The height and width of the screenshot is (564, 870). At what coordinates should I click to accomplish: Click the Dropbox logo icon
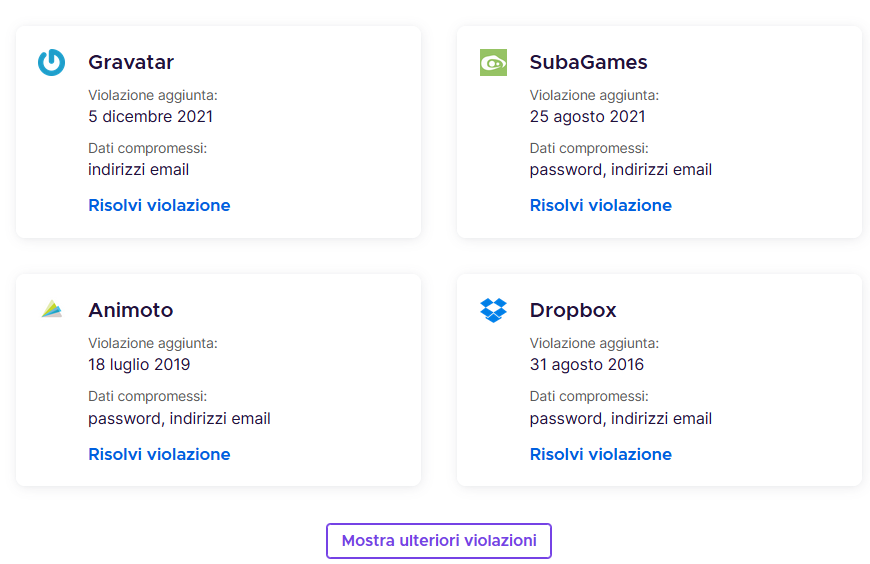tap(493, 310)
